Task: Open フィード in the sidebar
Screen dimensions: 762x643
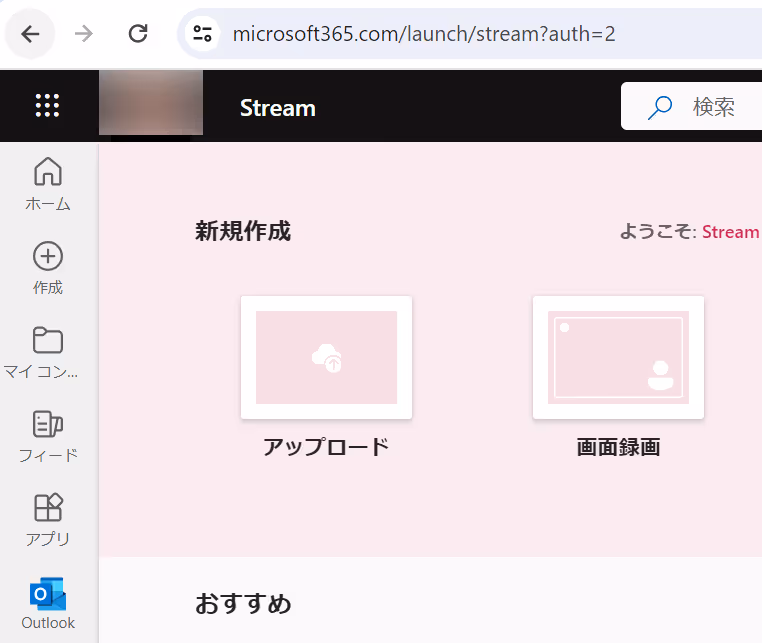Action: coord(48,436)
